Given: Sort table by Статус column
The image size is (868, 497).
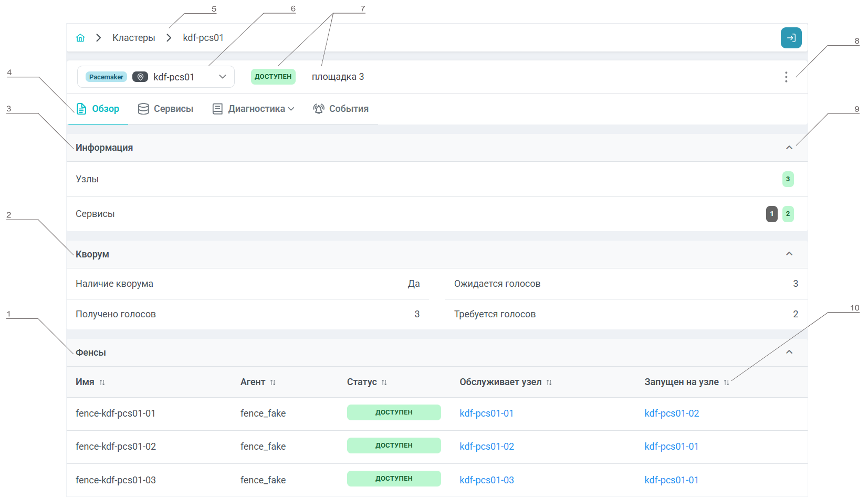Looking at the screenshot, I should tap(384, 382).
